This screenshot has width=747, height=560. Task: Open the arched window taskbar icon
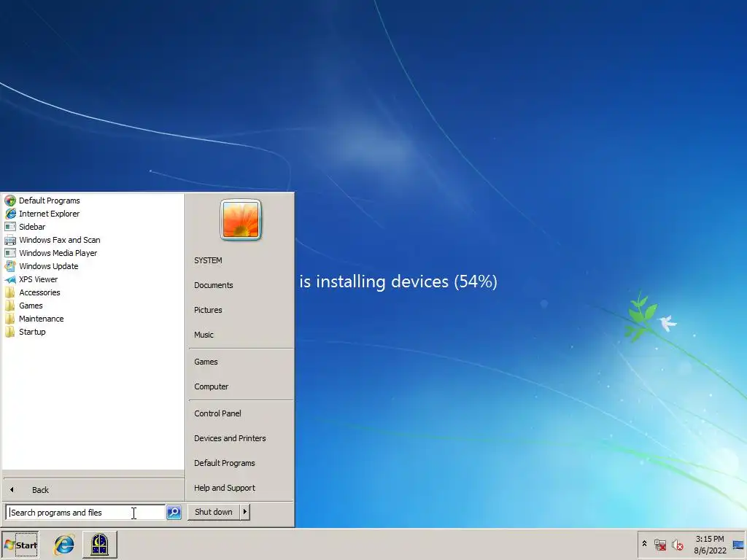(x=99, y=545)
